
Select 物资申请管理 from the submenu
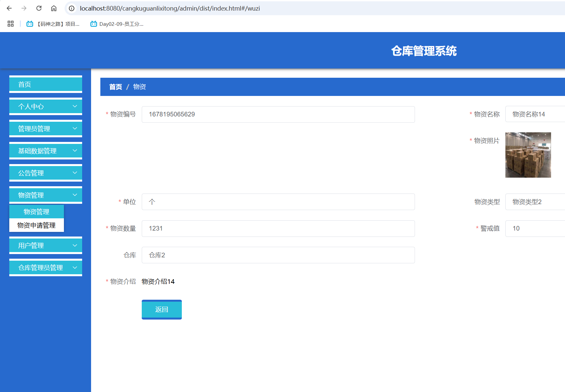click(36, 225)
